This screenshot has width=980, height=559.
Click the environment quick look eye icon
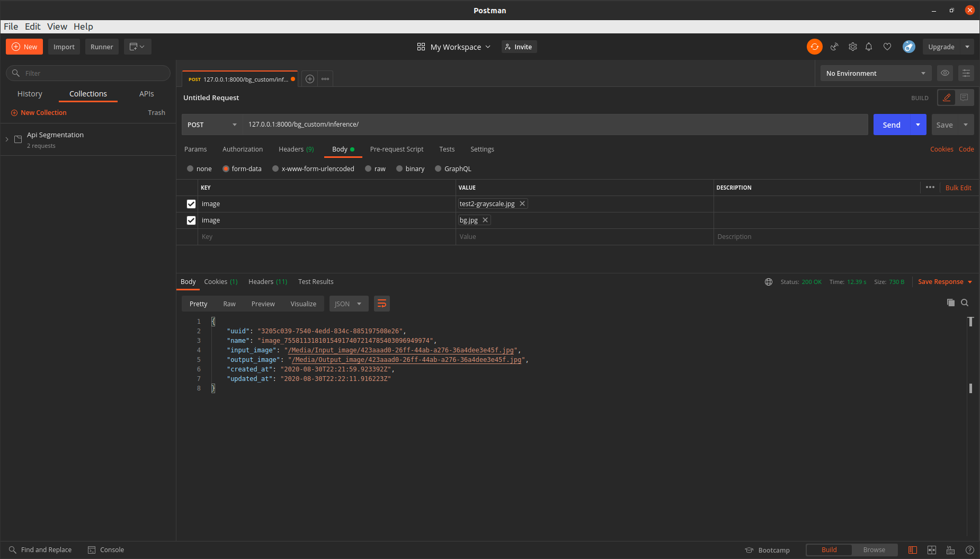coord(945,73)
